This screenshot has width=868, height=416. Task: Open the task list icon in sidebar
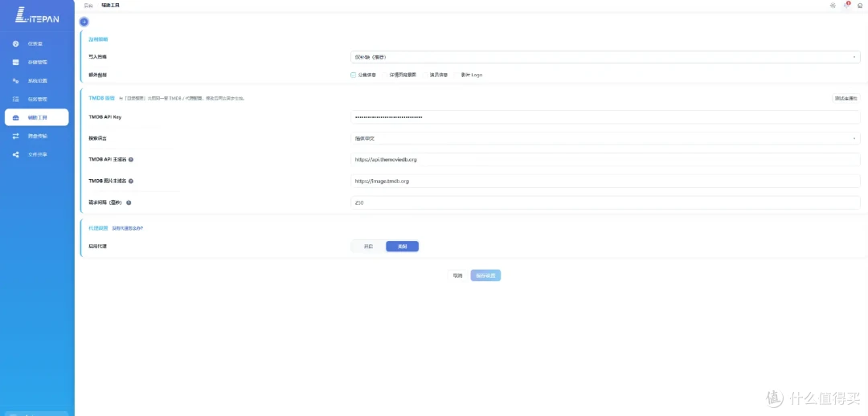click(15, 99)
